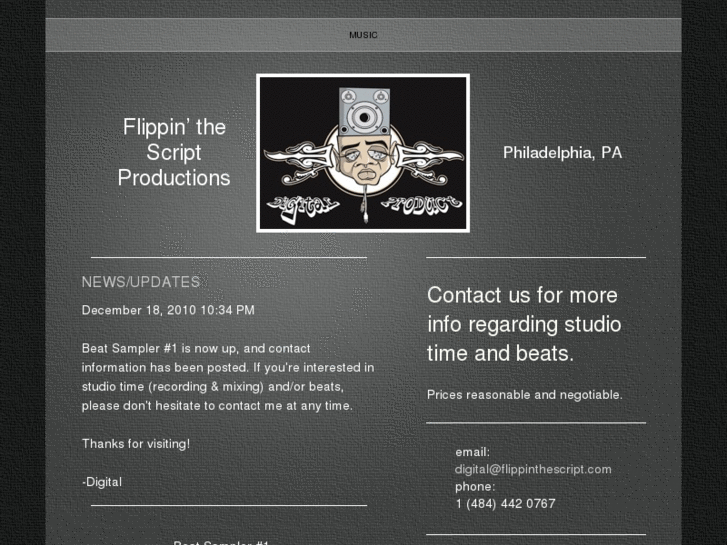The height and width of the screenshot is (545, 727).
Task: Click the 'Contact us for more info' heading
Action: pos(524,324)
